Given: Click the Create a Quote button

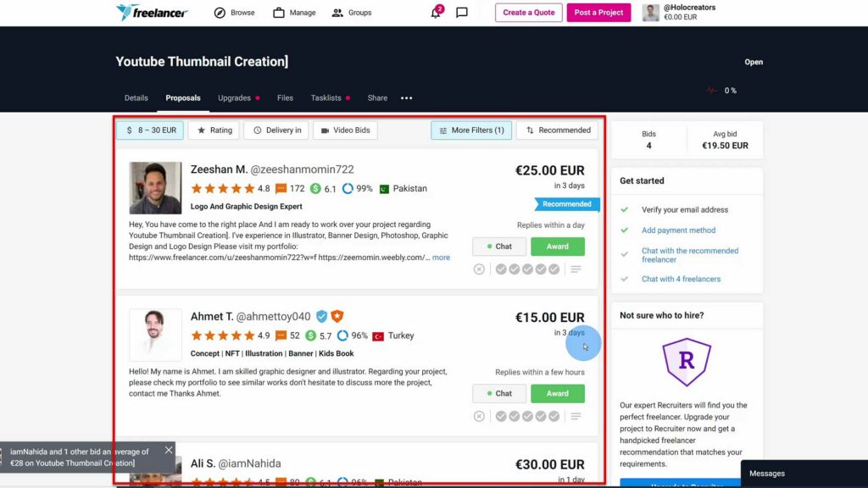Looking at the screenshot, I should [529, 12].
